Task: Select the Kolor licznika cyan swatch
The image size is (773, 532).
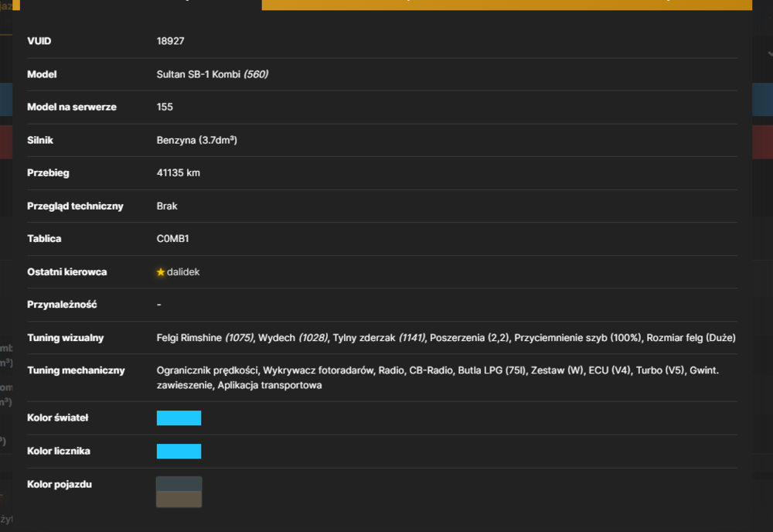Action: point(179,451)
